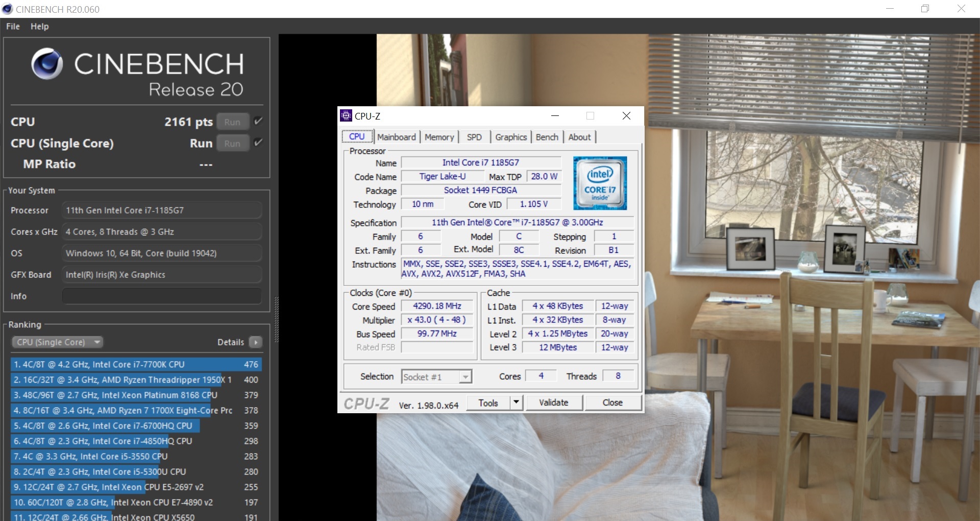
Task: Open the File menu
Action: click(x=13, y=27)
